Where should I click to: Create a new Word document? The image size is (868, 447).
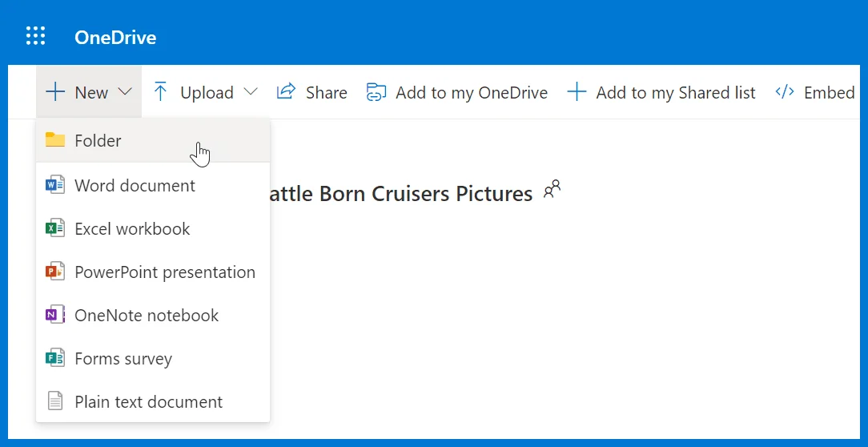pyautogui.click(x=153, y=185)
